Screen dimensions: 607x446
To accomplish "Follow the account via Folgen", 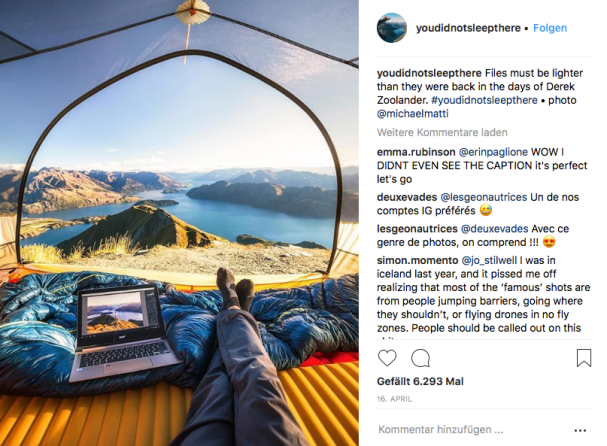I will pos(550,28).
